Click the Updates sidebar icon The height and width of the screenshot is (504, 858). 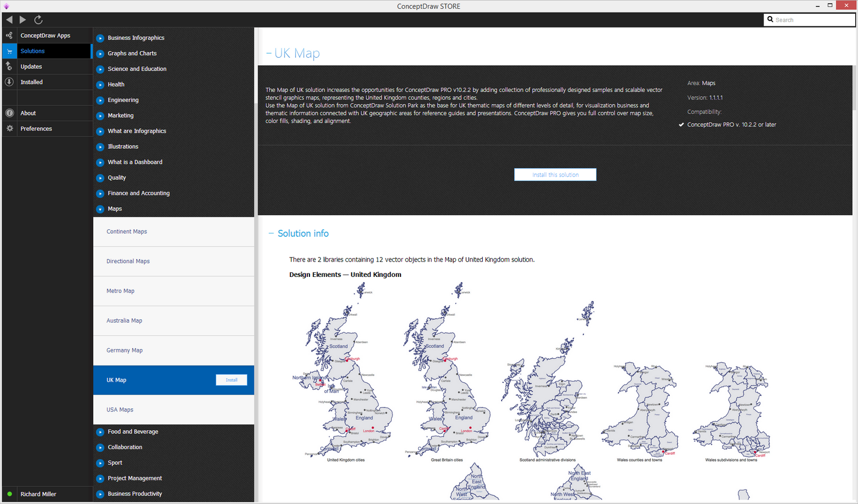[9, 66]
